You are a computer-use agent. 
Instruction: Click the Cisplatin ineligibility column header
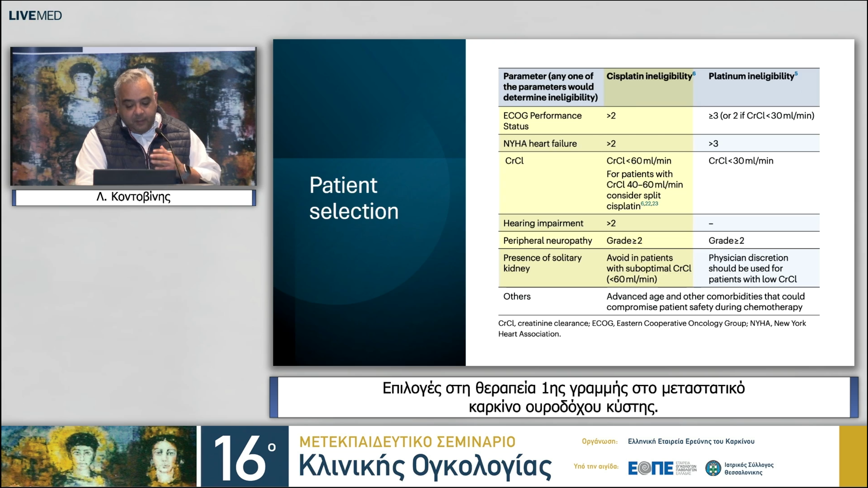tap(649, 76)
